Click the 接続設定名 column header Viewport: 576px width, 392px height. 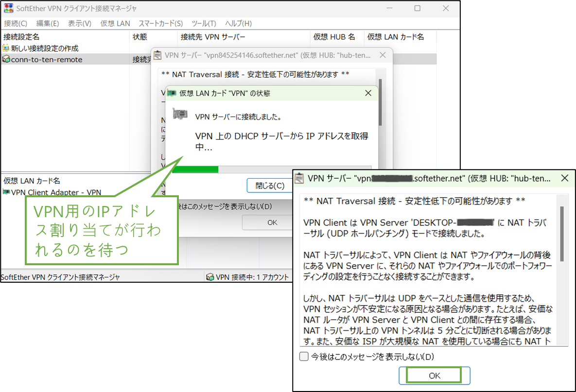pos(65,37)
